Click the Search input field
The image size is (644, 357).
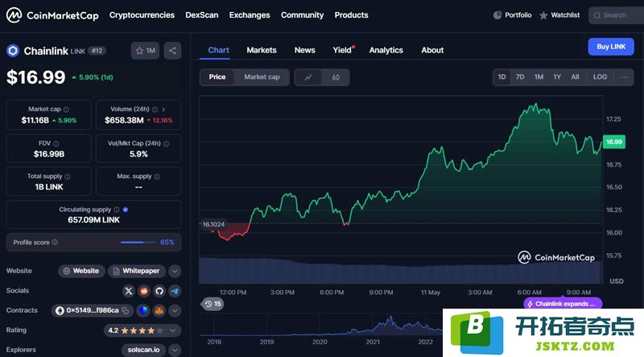tap(616, 15)
